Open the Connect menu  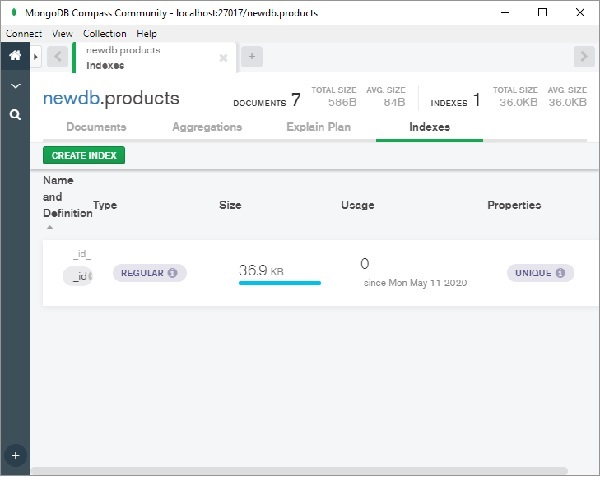(x=24, y=33)
